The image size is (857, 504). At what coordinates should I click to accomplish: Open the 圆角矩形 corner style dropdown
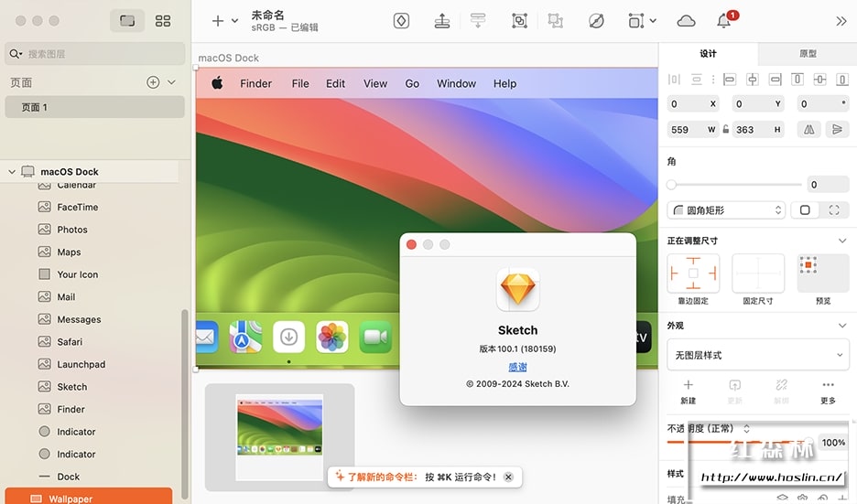(x=726, y=210)
